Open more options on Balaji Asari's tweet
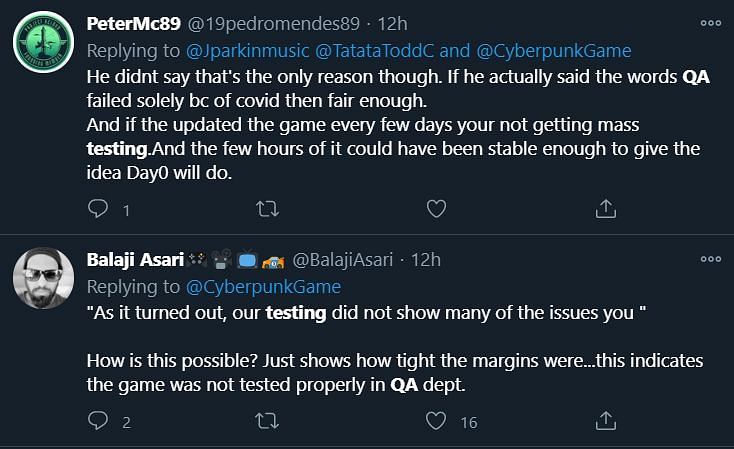The width and height of the screenshot is (734, 449). pyautogui.click(x=711, y=259)
